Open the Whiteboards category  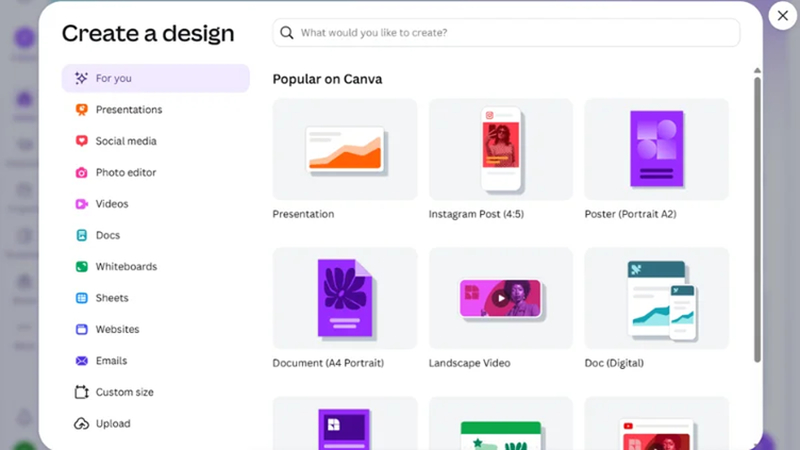click(156, 266)
